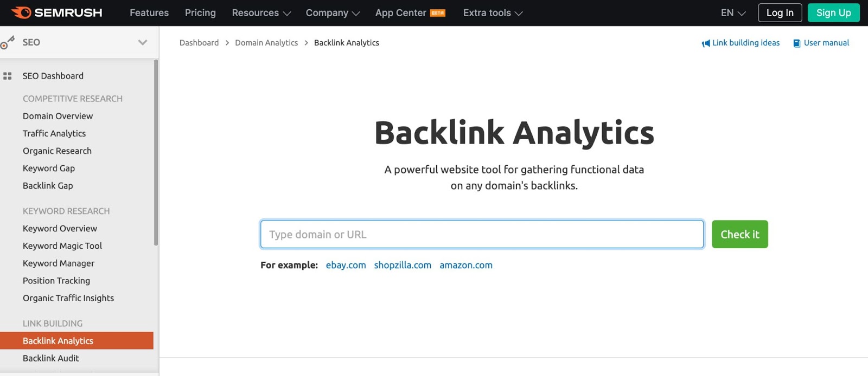Image resolution: width=868 pixels, height=376 pixels.
Task: Open Backlink Gap in the sidebar
Action: pos(48,185)
